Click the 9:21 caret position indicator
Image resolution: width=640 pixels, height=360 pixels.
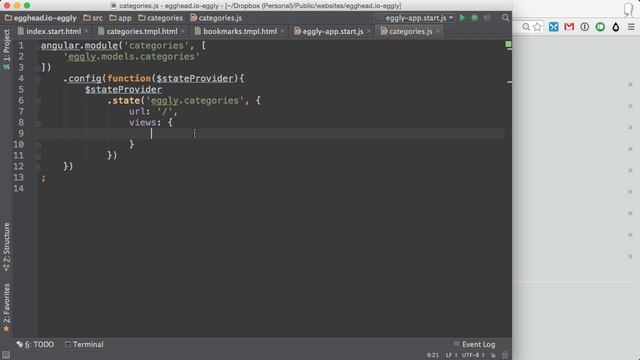433,356
